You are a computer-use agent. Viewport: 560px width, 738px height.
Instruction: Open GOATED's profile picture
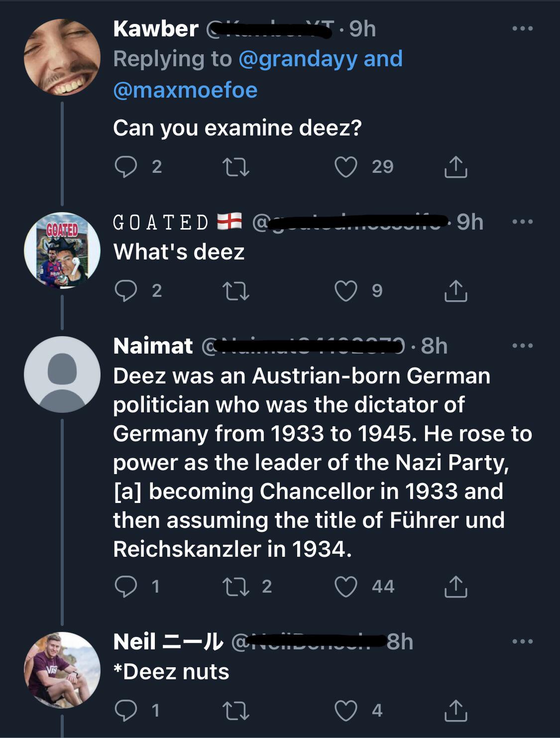pos(62,250)
